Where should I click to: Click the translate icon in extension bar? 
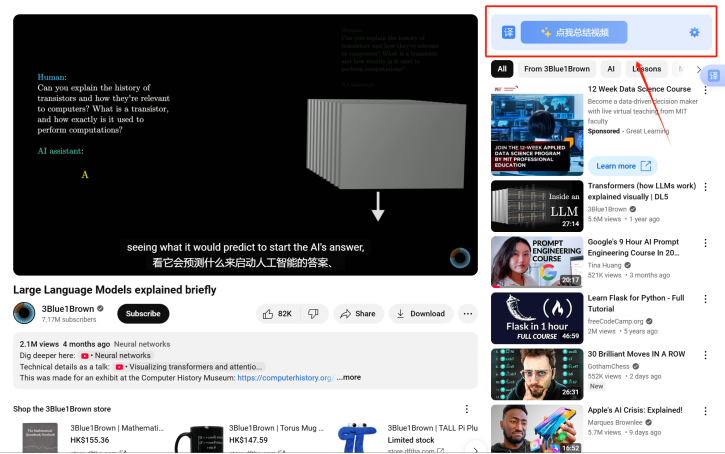coord(508,32)
